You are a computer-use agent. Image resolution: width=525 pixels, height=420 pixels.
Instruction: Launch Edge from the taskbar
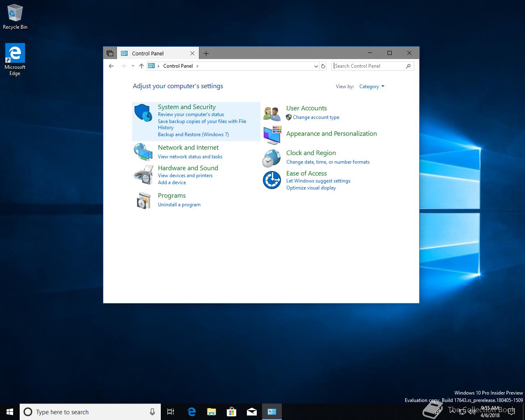(x=192, y=412)
